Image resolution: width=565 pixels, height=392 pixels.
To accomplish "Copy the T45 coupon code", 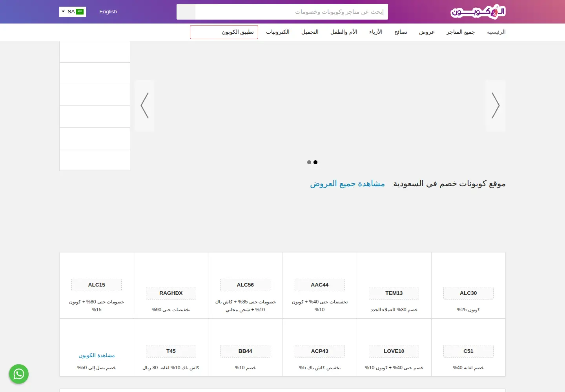I will pos(171,351).
